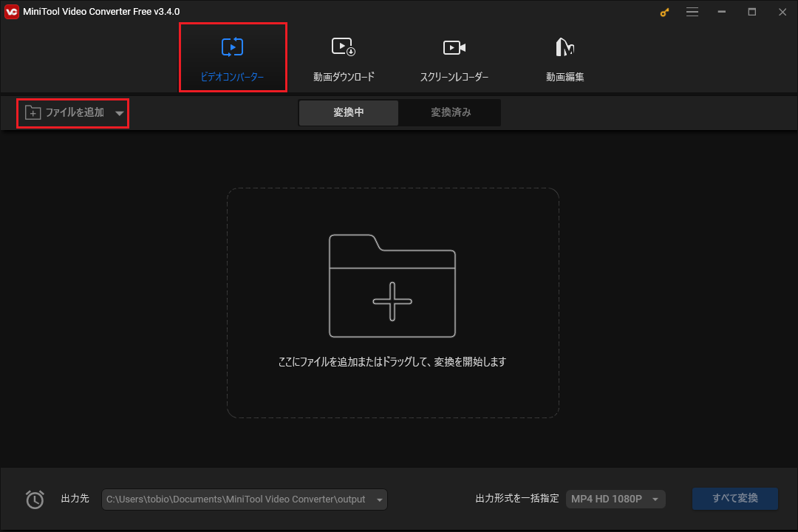Click the 出力形式を一括指定 label

pyautogui.click(x=517, y=499)
